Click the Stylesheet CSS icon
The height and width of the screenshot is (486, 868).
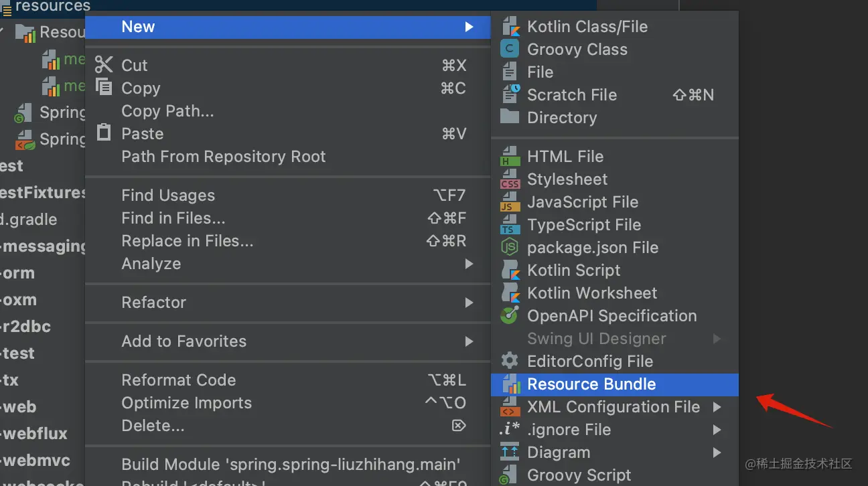510,179
